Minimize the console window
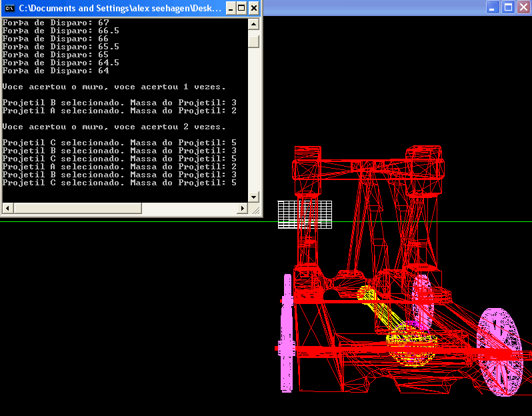Viewport: 532px width, 416px height. tap(229, 8)
